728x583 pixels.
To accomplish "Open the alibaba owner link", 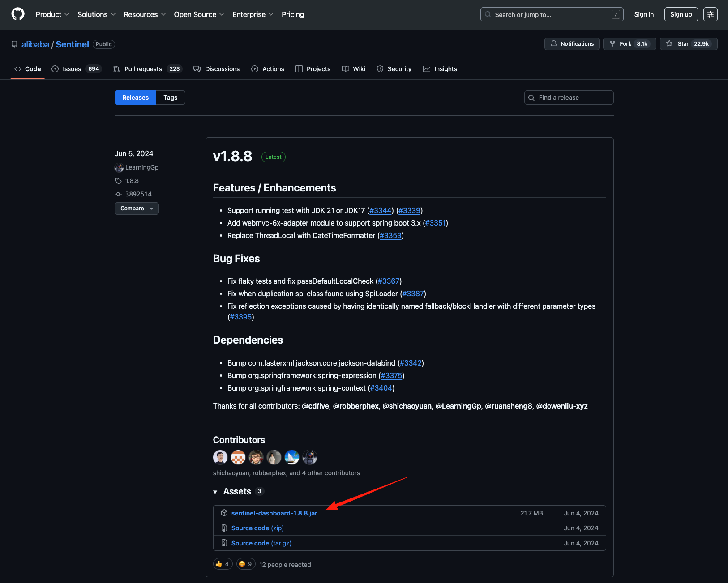I will pos(35,44).
